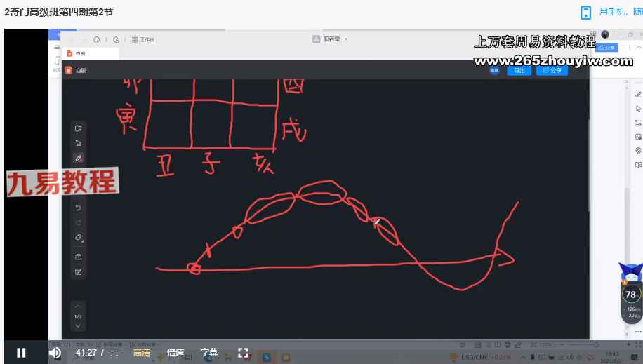The image size is (643, 364).
Task: Enter fullscreen mode on video player
Action: point(243,353)
